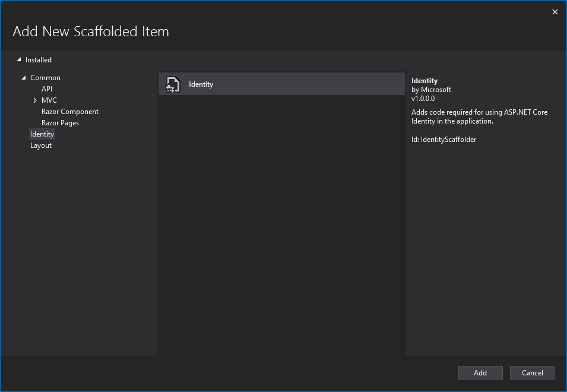Open the Razor Pages category

coord(60,123)
